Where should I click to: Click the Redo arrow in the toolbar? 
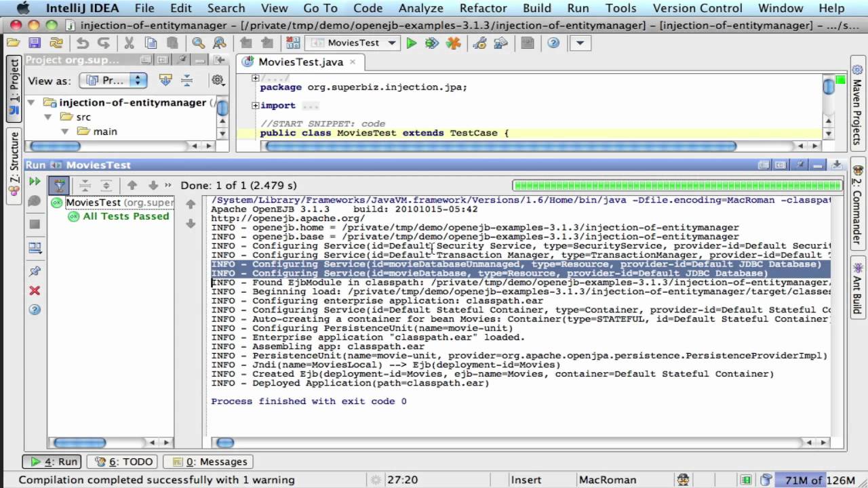(x=104, y=43)
